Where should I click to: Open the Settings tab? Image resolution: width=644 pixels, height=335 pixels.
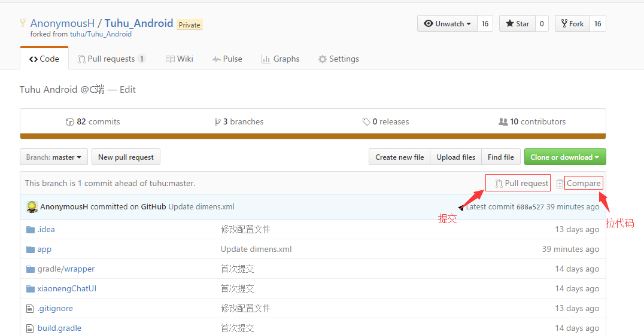pyautogui.click(x=339, y=59)
